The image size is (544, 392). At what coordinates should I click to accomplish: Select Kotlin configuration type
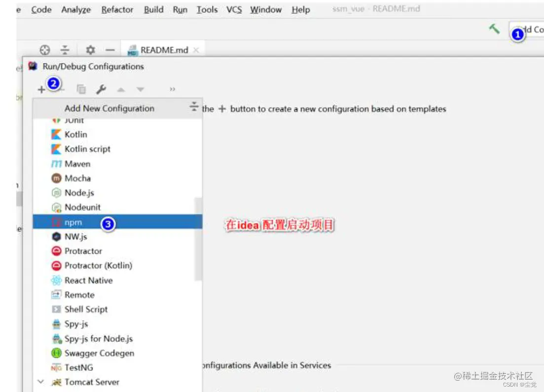pyautogui.click(x=117, y=134)
